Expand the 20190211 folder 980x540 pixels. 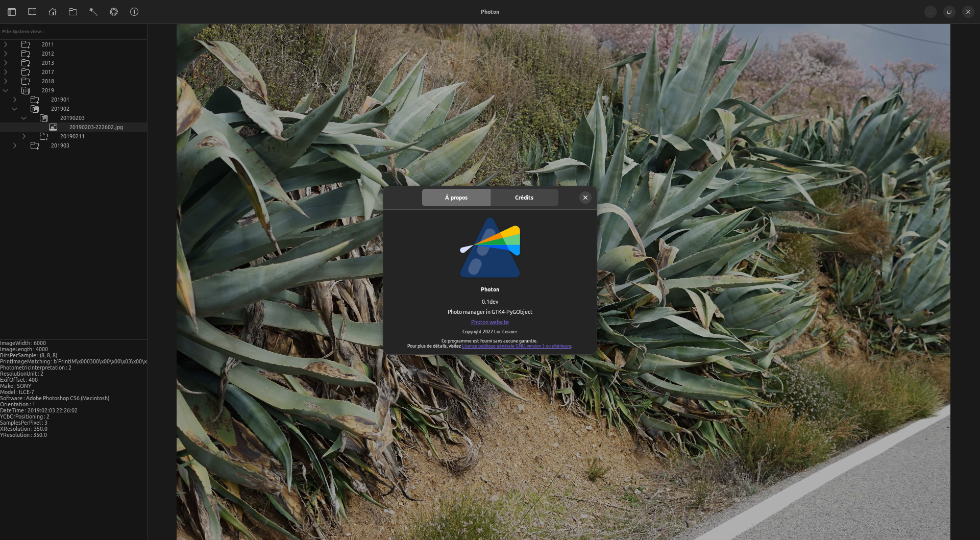[x=24, y=136]
